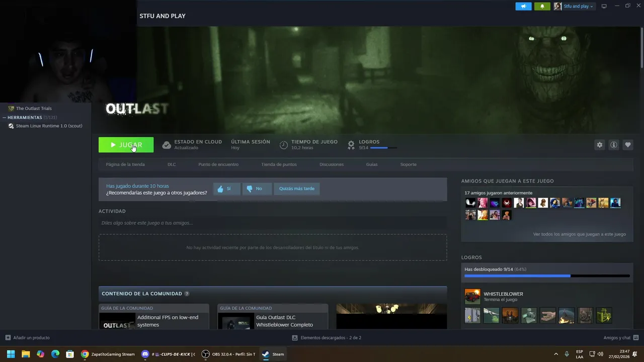
Task: Click the Has desbloqueado 9/14 progress bar
Action: click(547, 276)
